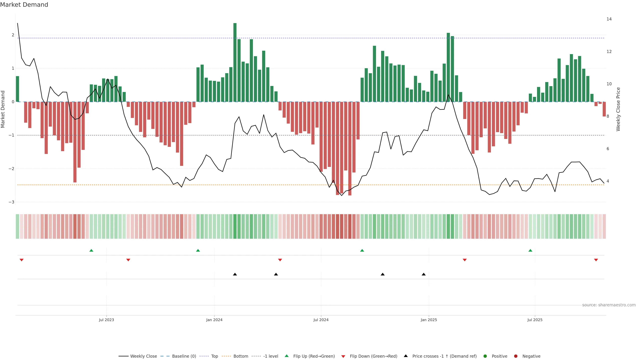Click the Jan 2025 x-axis label
Viewport: 644px width, 362px height.
tap(429, 320)
